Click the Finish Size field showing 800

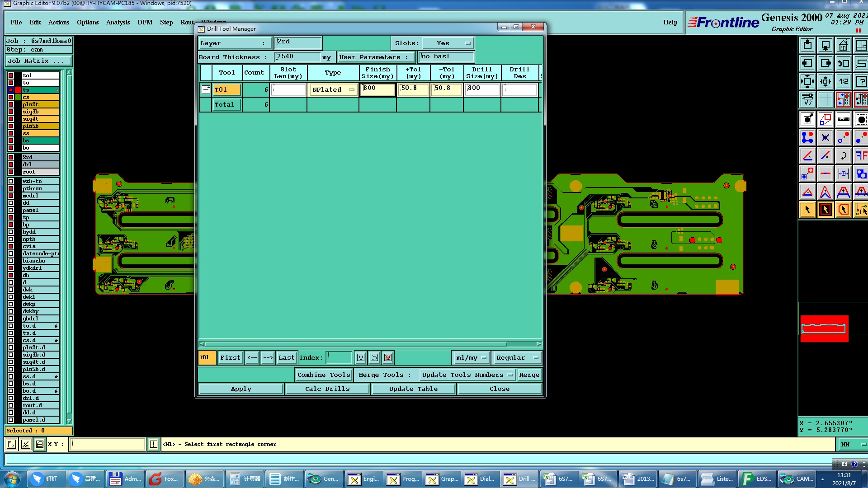click(377, 89)
